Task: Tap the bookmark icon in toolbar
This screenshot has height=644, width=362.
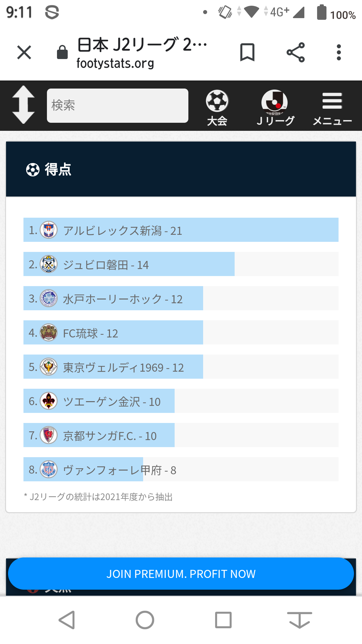Action: tap(247, 52)
